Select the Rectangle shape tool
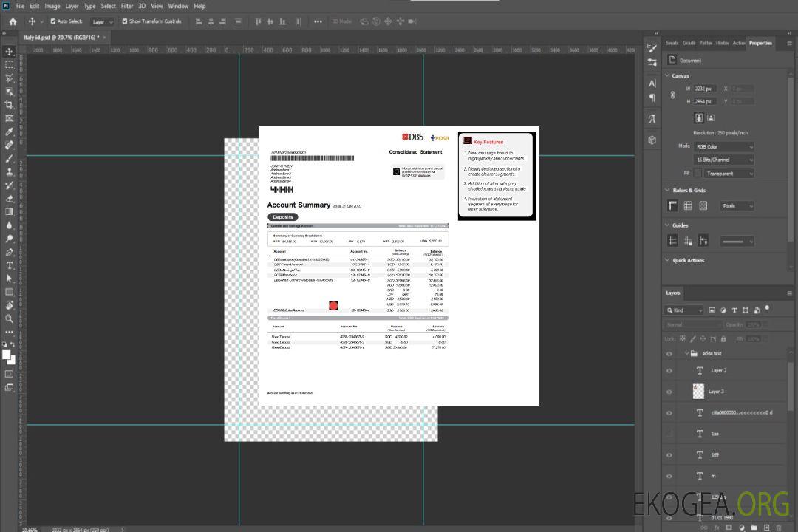The width and height of the screenshot is (798, 532). pyautogui.click(x=9, y=292)
